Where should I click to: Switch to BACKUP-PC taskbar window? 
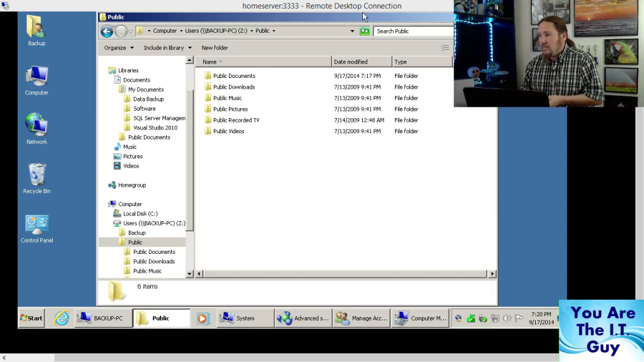pyautogui.click(x=104, y=318)
